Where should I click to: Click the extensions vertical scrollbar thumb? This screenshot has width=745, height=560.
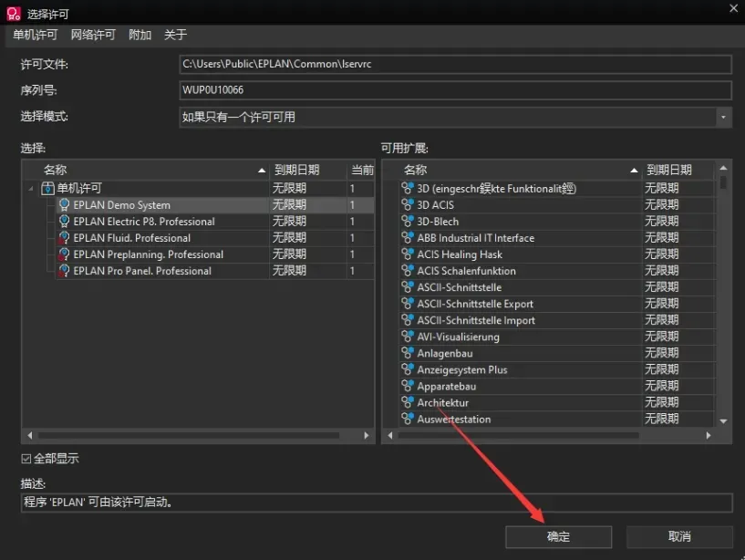point(723,182)
